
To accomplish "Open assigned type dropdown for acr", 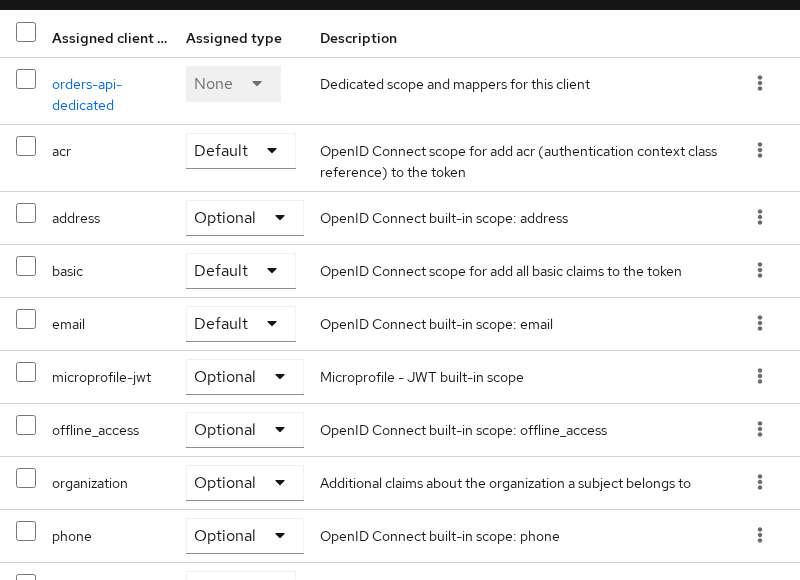I will pos(241,151).
